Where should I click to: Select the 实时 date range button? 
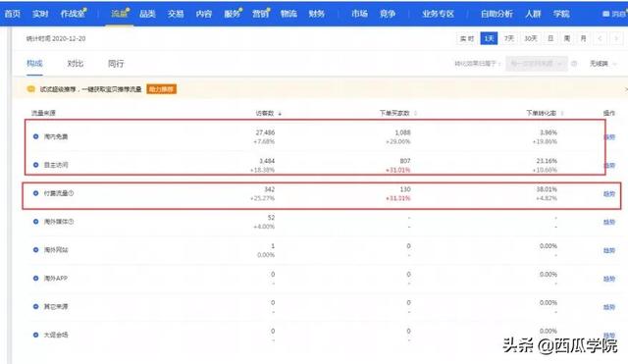pyautogui.click(x=467, y=38)
